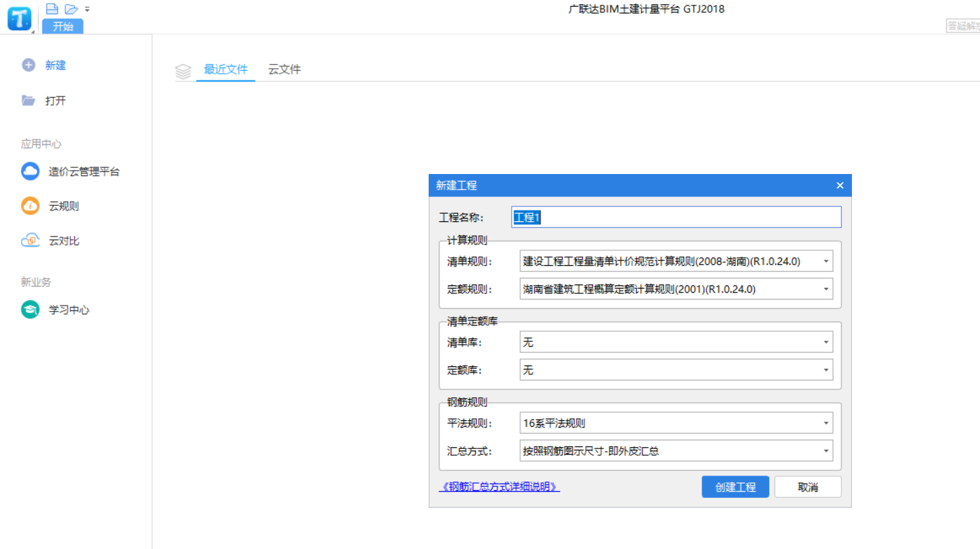Open the 平法规则 dropdown
Screen dimensions: 980x549
click(x=677, y=423)
